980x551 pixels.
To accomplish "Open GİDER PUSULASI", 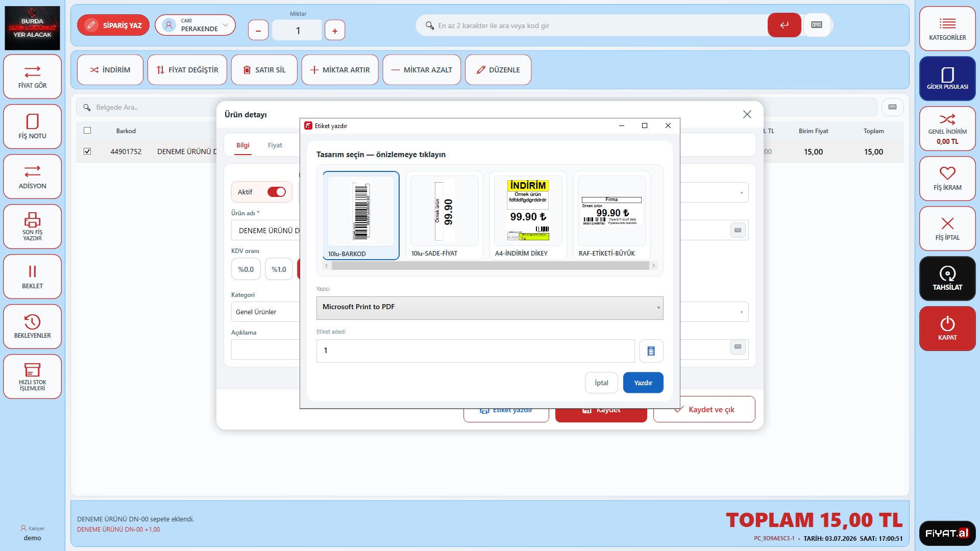I will click(947, 79).
